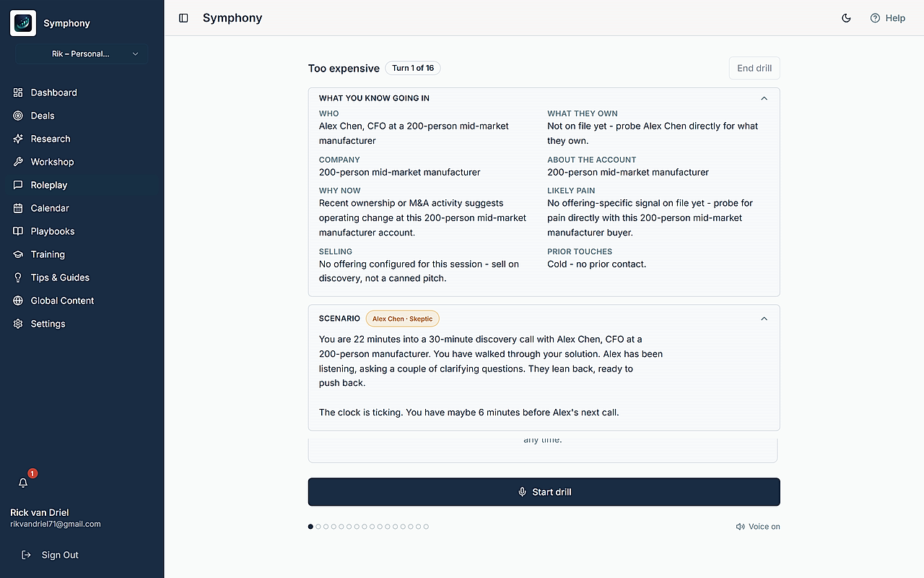
Task: Navigate to Research section
Action: 82,139
